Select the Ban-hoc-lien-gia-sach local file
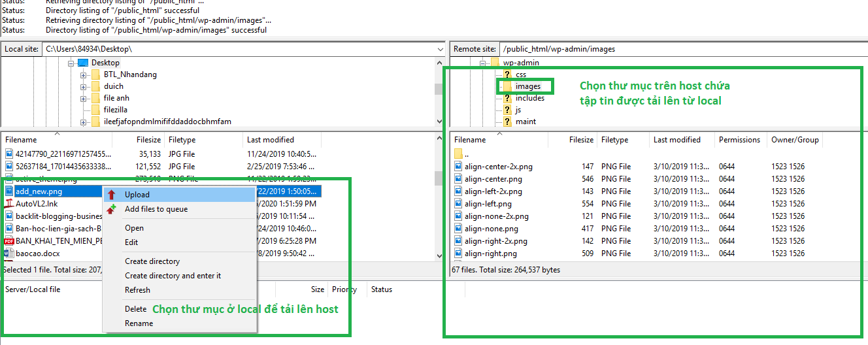The height and width of the screenshot is (345, 868). click(x=59, y=229)
